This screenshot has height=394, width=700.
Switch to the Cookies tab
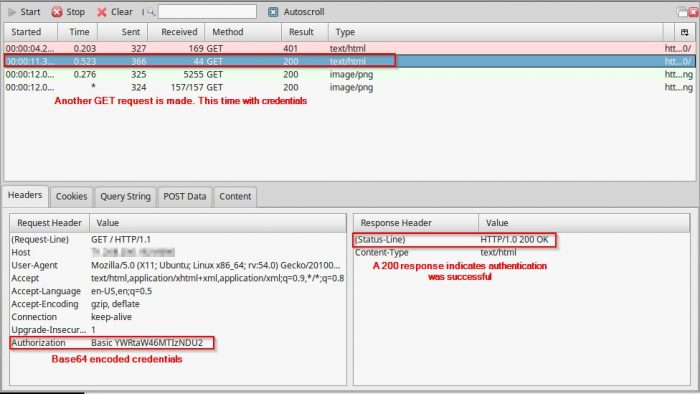[71, 197]
